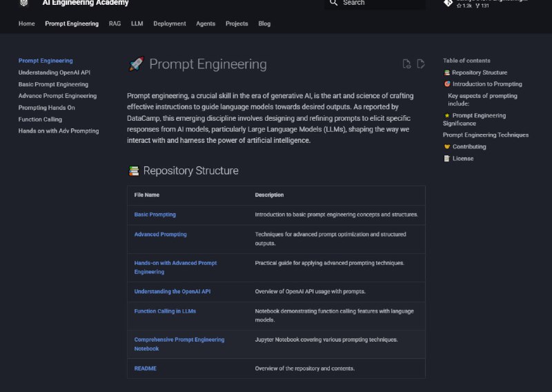Click the search magnifier icon
This screenshot has width=552, height=392.
tap(334, 3)
